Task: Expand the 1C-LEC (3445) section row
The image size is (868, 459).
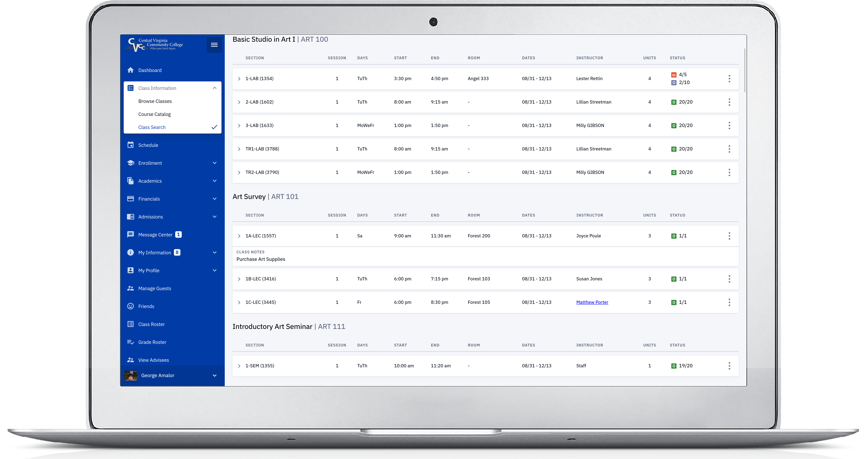Action: tap(239, 302)
